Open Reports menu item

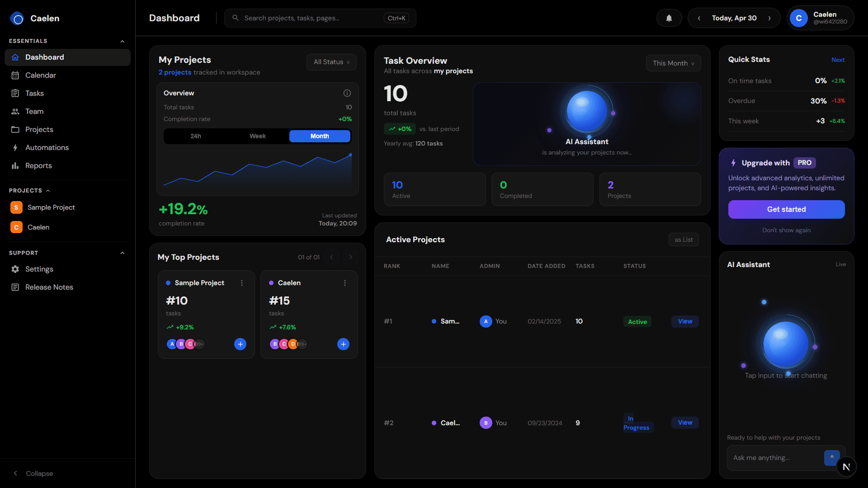pos(67,166)
